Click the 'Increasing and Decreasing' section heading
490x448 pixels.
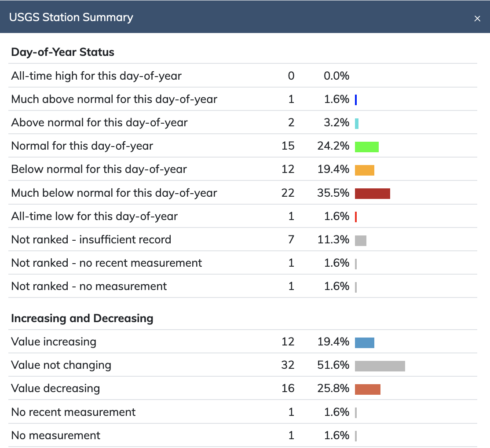(x=82, y=318)
